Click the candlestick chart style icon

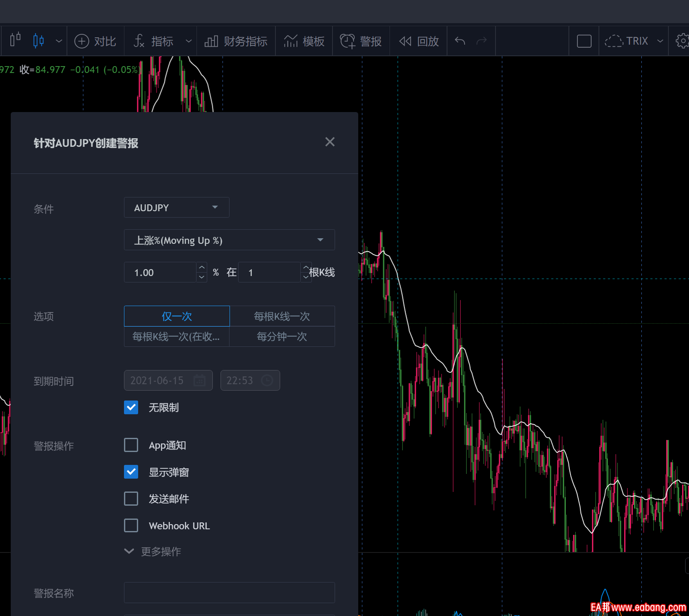(x=39, y=41)
